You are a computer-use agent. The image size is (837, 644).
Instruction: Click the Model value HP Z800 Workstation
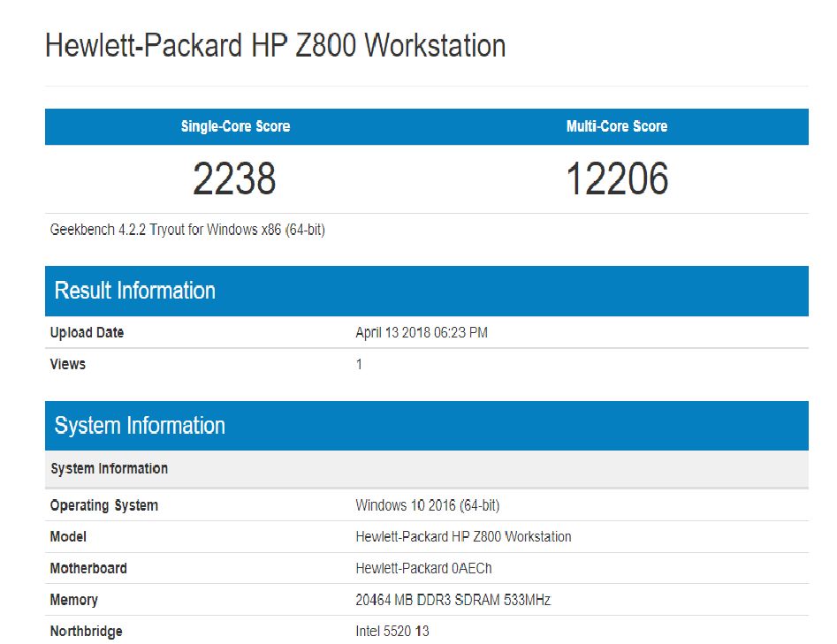click(x=463, y=536)
